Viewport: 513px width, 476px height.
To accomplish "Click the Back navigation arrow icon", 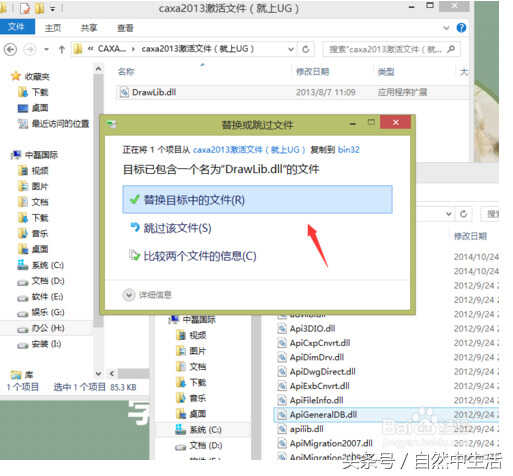I will pyautogui.click(x=10, y=50).
